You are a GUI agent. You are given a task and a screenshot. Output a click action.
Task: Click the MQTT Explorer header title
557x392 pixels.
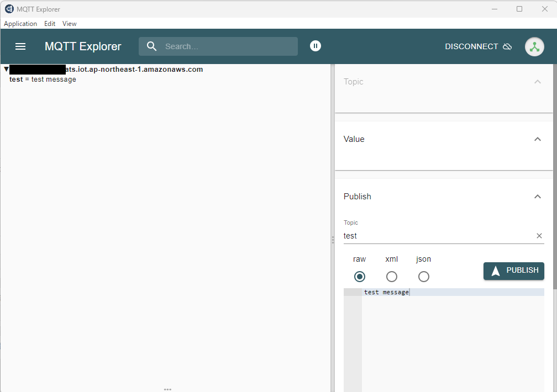(x=83, y=46)
